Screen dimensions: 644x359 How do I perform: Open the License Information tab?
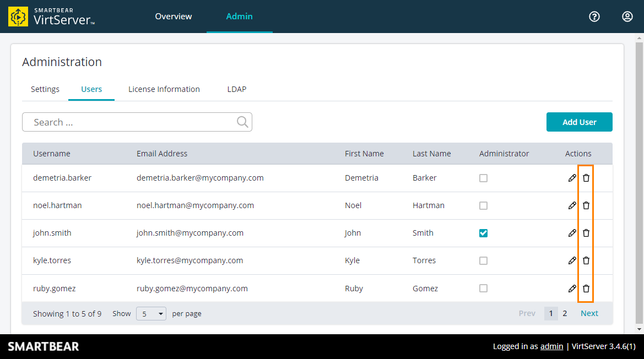pyautogui.click(x=164, y=89)
